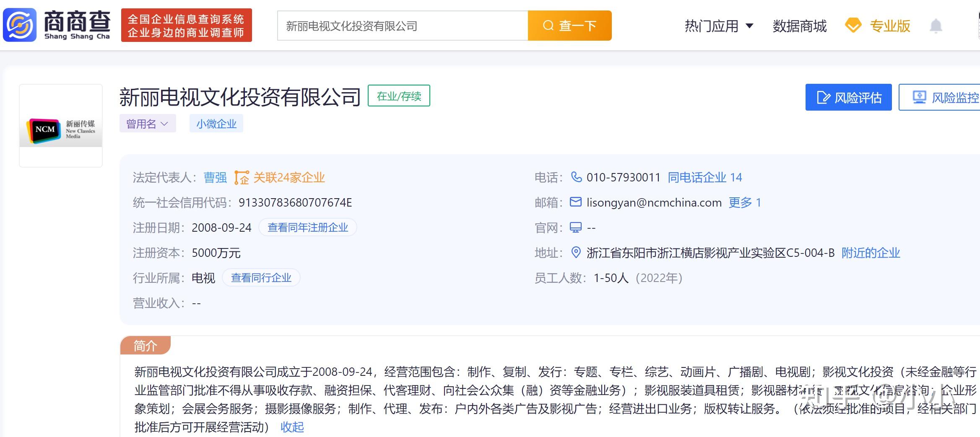Click email lisongyan@ncmchina.com

click(654, 203)
